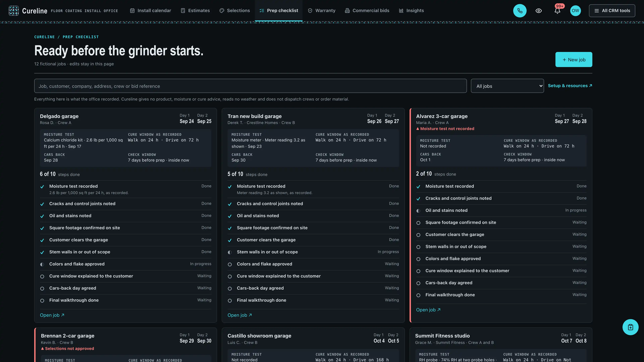Image resolution: width=644 pixels, height=362 pixels.
Task: Toggle Delgado Cure window explained step
Action: pyautogui.click(x=125, y=276)
